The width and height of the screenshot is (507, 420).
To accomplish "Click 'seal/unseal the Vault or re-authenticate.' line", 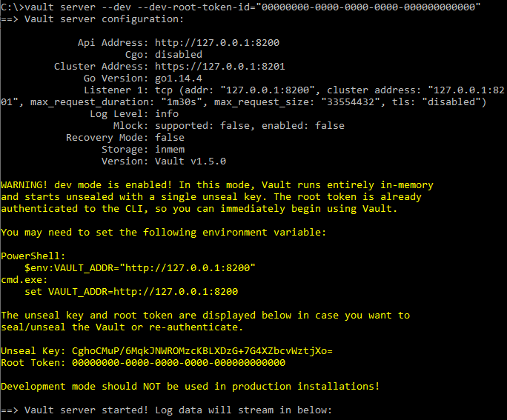I will (122, 327).
